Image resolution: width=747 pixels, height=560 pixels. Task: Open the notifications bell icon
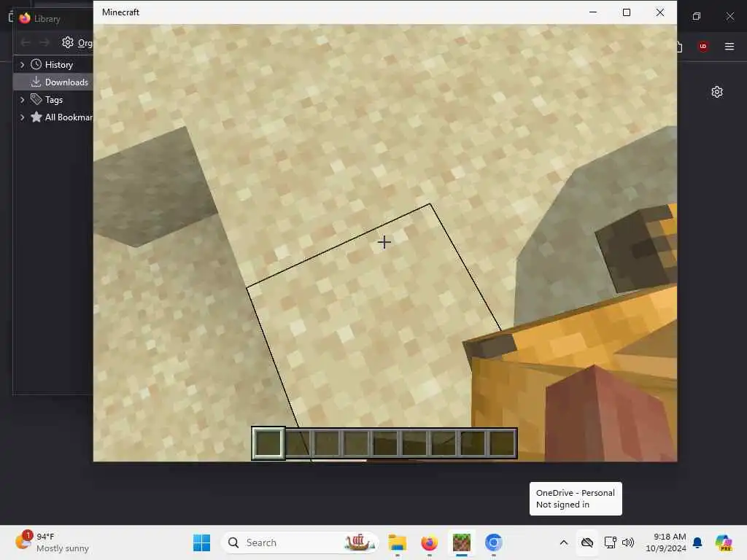[697, 542]
